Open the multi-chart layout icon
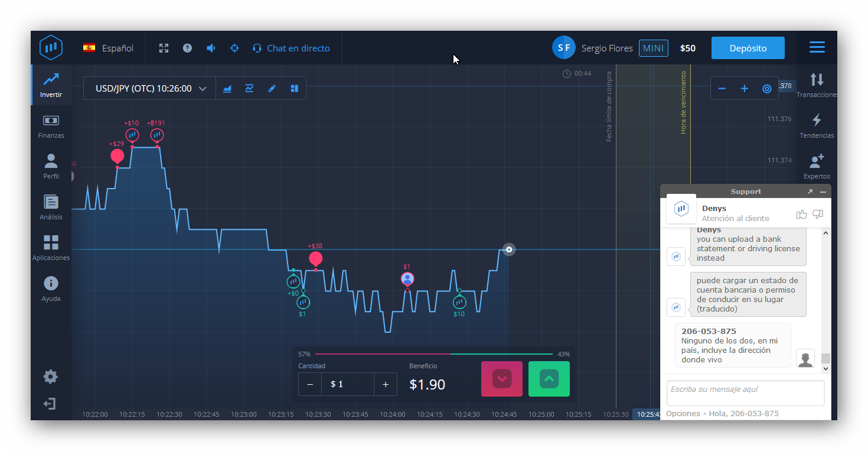This screenshot has height=451, width=868. coord(294,89)
